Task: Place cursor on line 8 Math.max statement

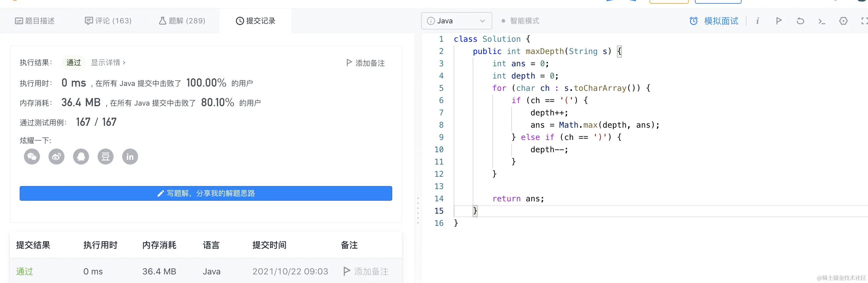Action: pyautogui.click(x=595, y=125)
